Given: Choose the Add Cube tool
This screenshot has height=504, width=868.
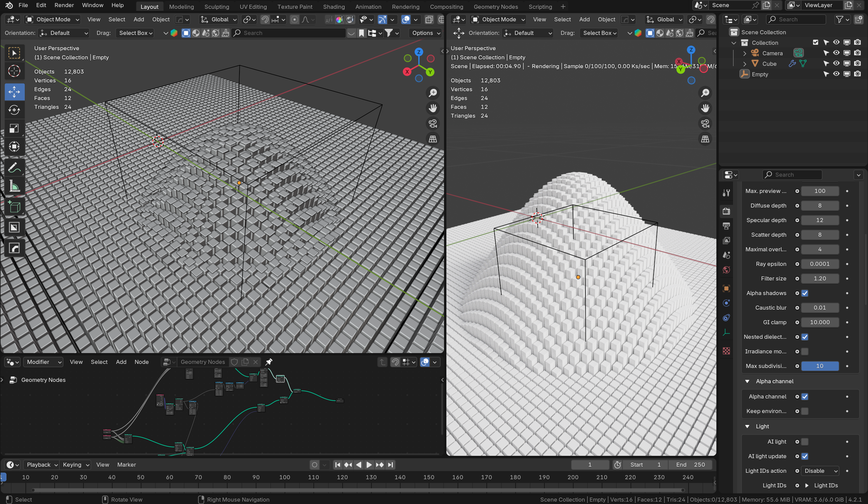Looking at the screenshot, I should click(x=14, y=207).
